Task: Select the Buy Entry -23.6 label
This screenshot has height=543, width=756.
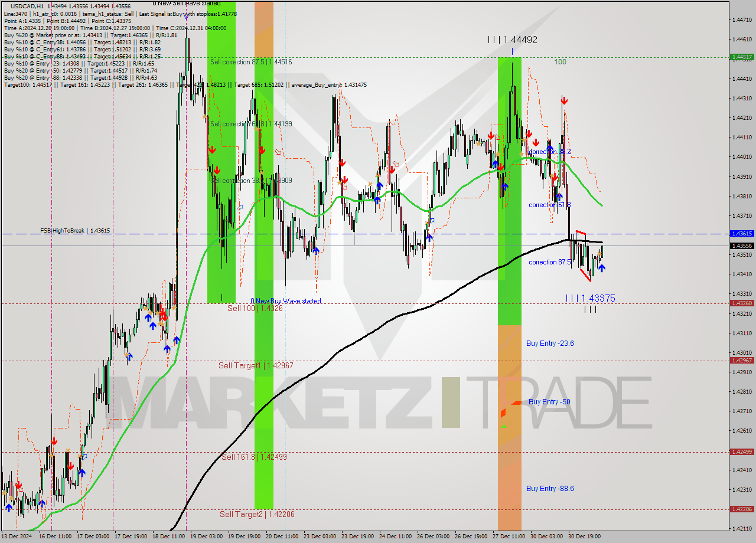Action: (x=550, y=344)
